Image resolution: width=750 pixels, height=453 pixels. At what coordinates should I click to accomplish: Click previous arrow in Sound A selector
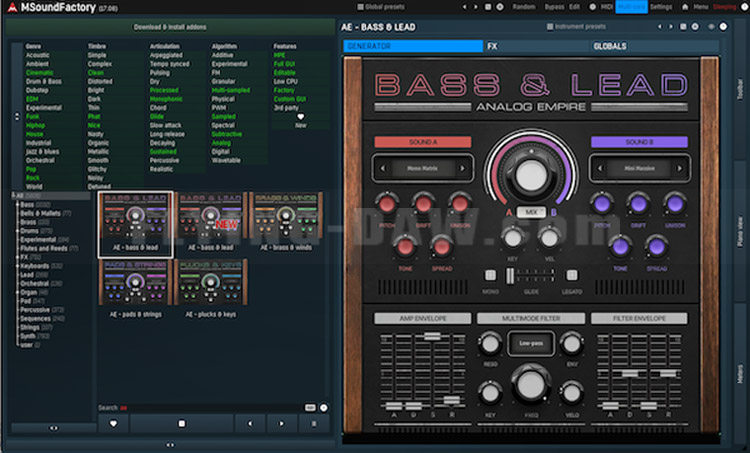383,168
